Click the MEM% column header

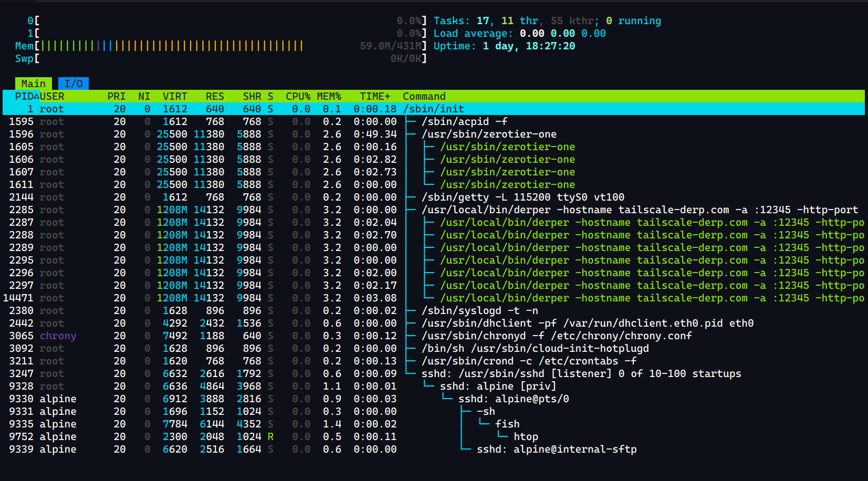point(329,97)
